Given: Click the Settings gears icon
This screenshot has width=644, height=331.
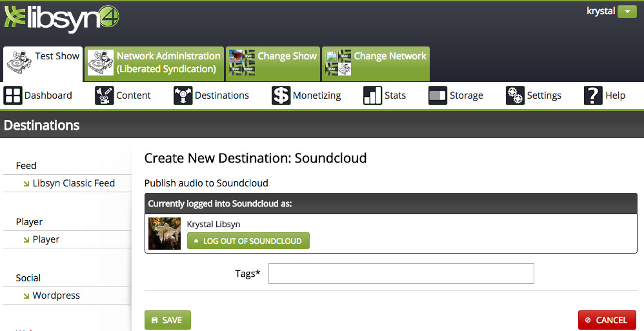Looking at the screenshot, I should (515, 95).
